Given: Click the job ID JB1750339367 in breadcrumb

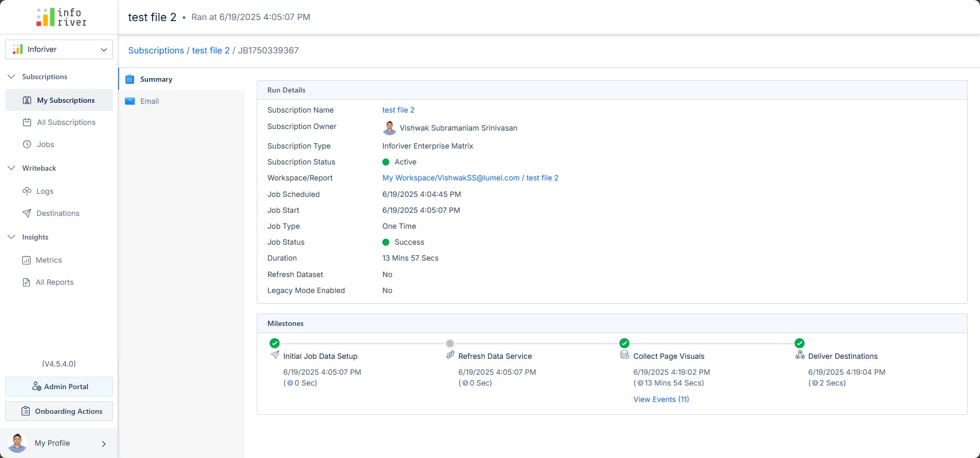Looking at the screenshot, I should coord(268,50).
